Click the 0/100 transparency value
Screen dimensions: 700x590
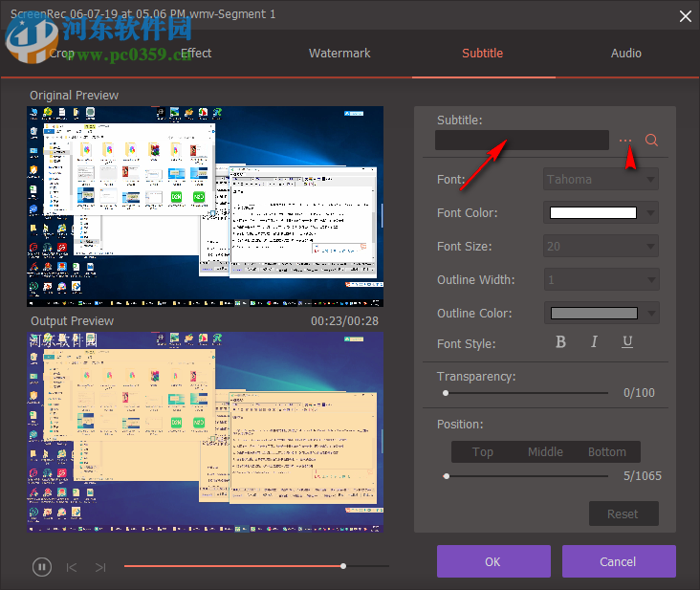pyautogui.click(x=639, y=393)
